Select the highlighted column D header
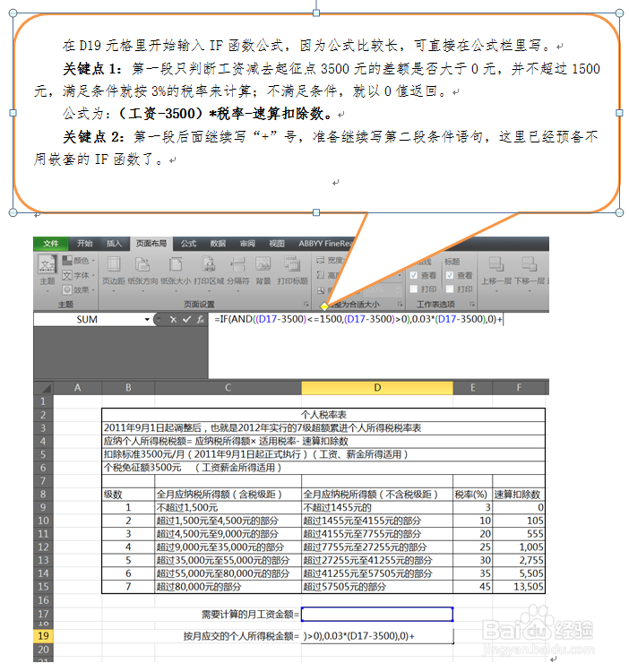This screenshot has width=629, height=672. point(377,388)
